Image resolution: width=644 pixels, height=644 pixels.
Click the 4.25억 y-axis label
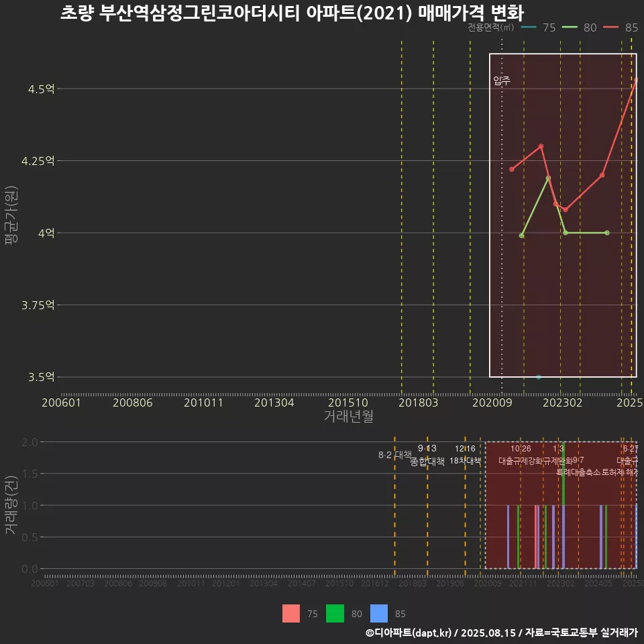click(38, 160)
